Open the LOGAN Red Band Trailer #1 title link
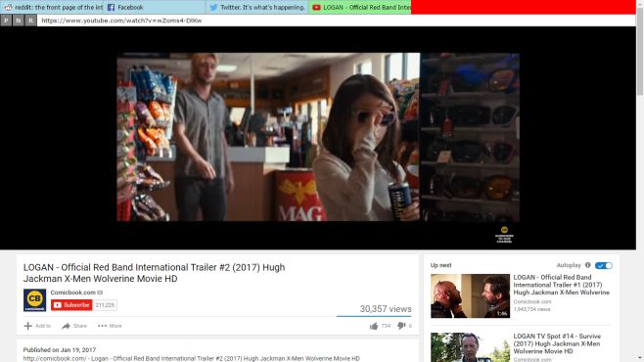The height and width of the screenshot is (362, 644). [x=561, y=285]
